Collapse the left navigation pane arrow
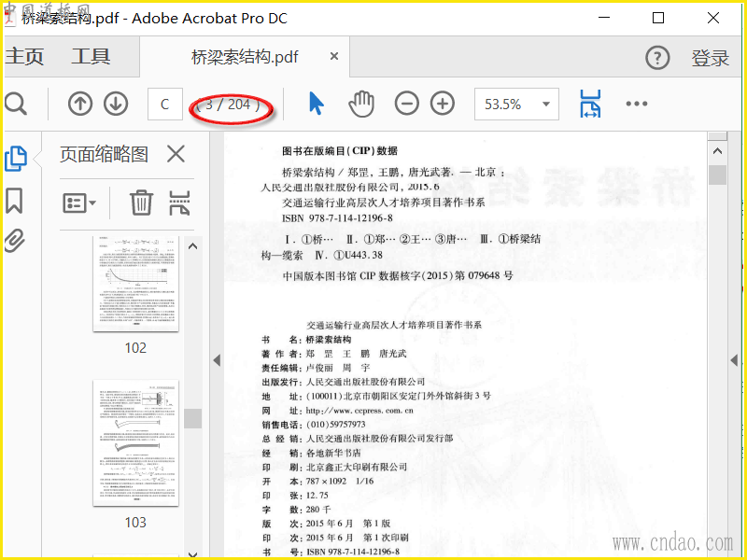The image size is (747, 560). [x=217, y=360]
